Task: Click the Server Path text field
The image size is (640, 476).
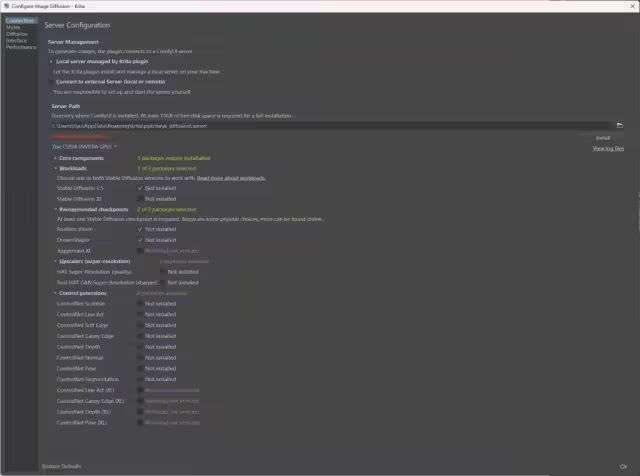Action: pyautogui.click(x=331, y=126)
